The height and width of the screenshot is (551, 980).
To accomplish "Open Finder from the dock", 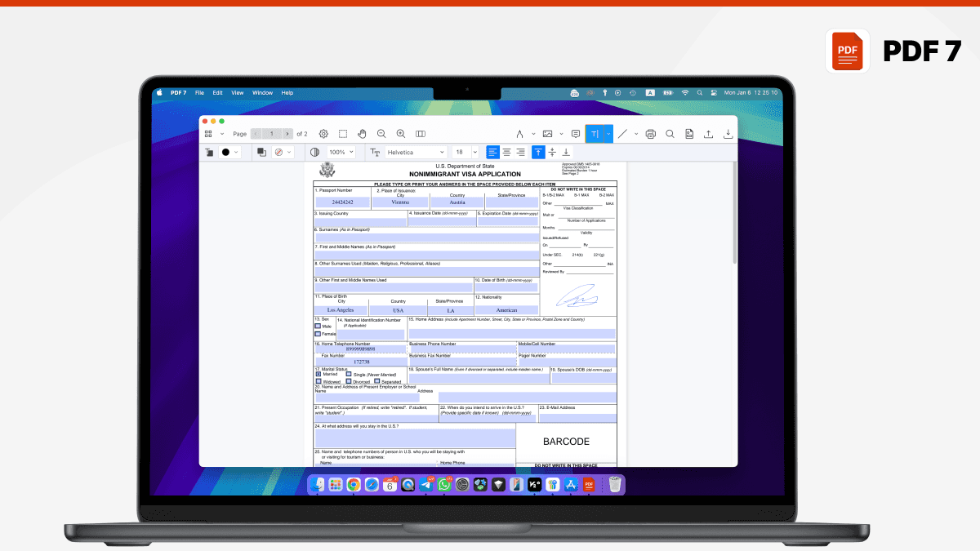I will (318, 485).
